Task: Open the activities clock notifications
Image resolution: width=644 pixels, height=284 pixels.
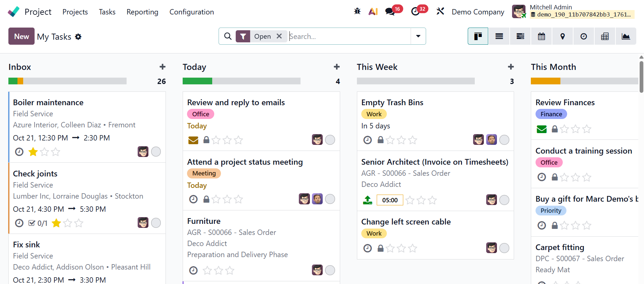Action: (x=415, y=11)
